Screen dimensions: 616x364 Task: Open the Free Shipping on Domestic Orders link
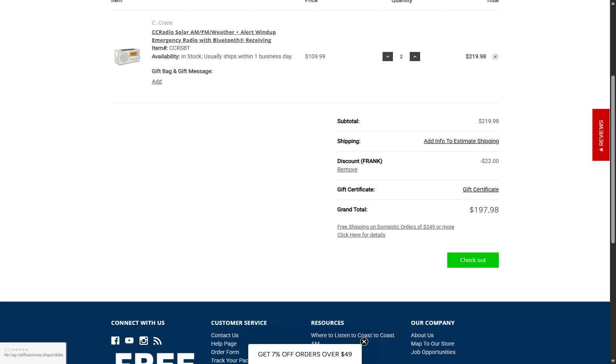[x=396, y=227]
